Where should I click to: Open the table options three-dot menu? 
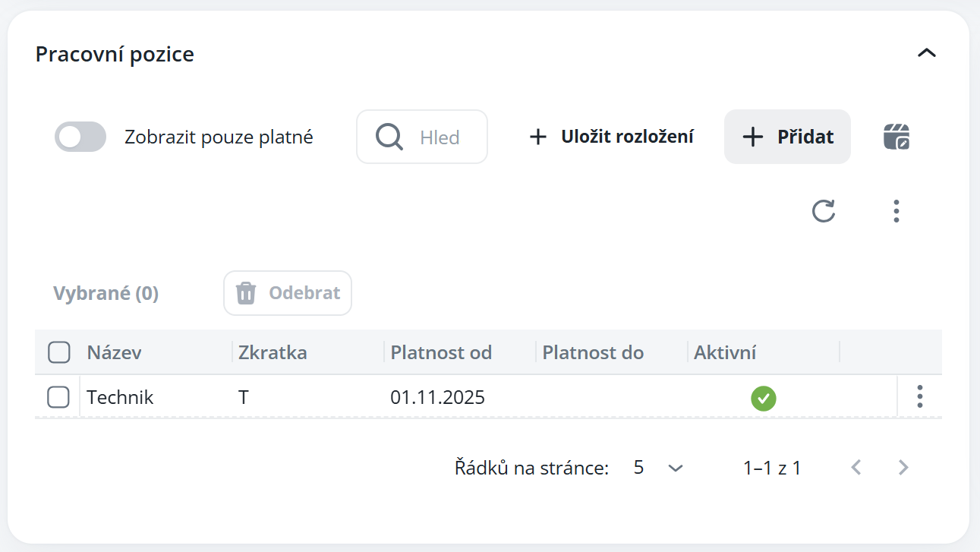(896, 211)
